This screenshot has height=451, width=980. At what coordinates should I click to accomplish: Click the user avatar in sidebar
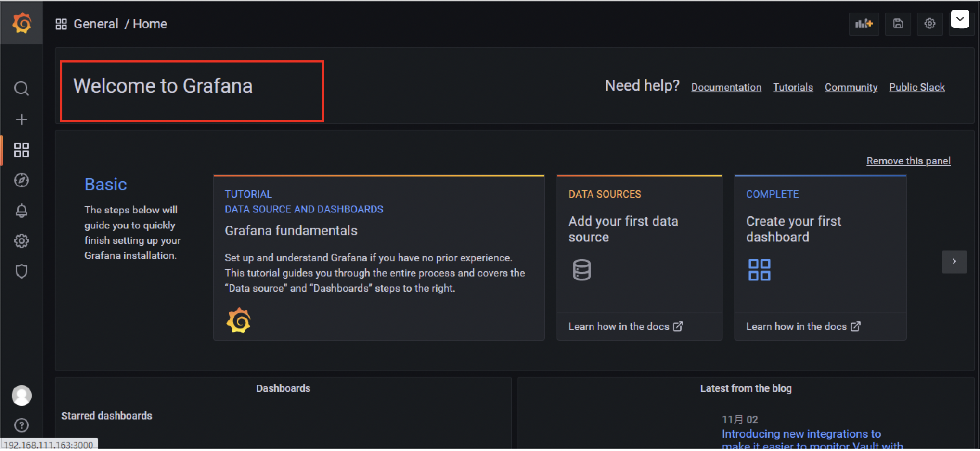22,396
